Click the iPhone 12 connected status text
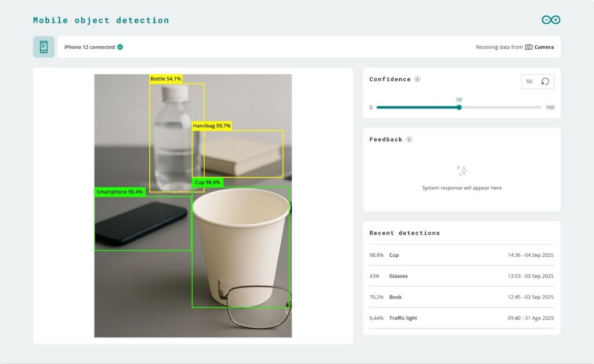The height and width of the screenshot is (364, 594). [89, 47]
